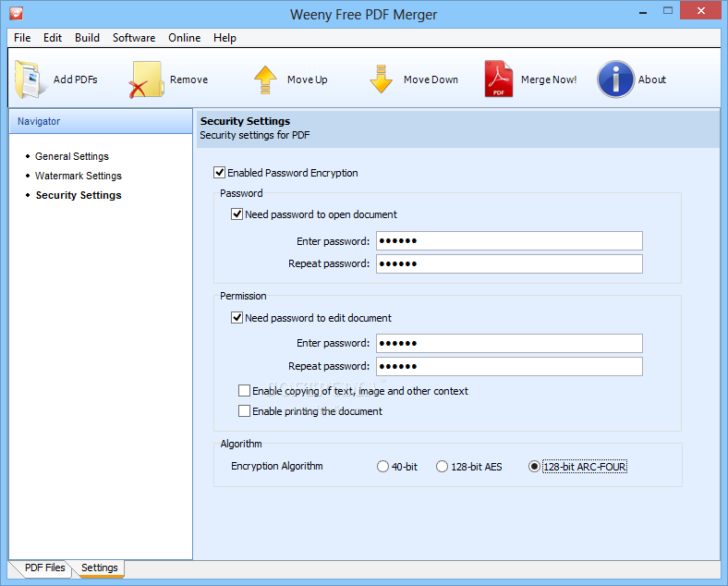Click the blue About info icon

pyautogui.click(x=615, y=79)
